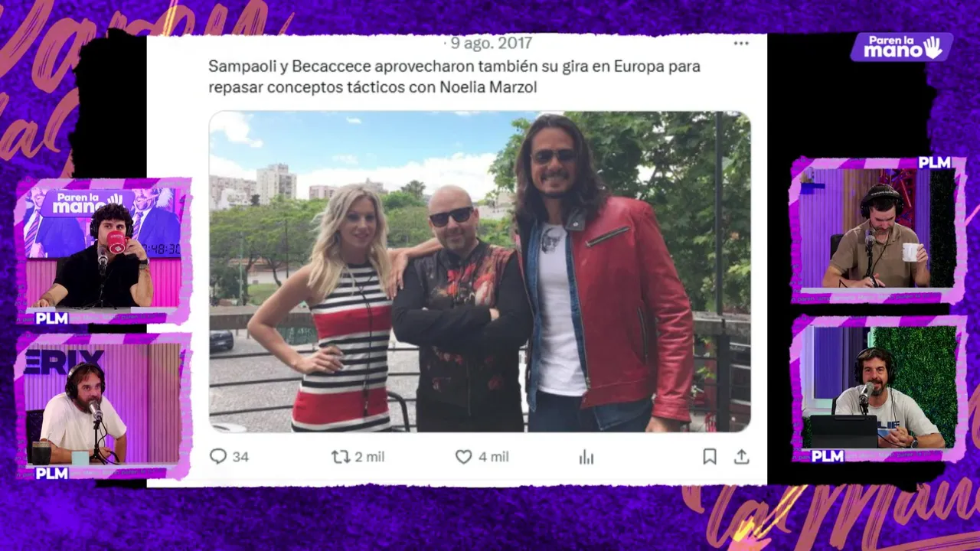Open the three-dot more options menu
The height and width of the screenshot is (551, 980).
(x=741, y=44)
